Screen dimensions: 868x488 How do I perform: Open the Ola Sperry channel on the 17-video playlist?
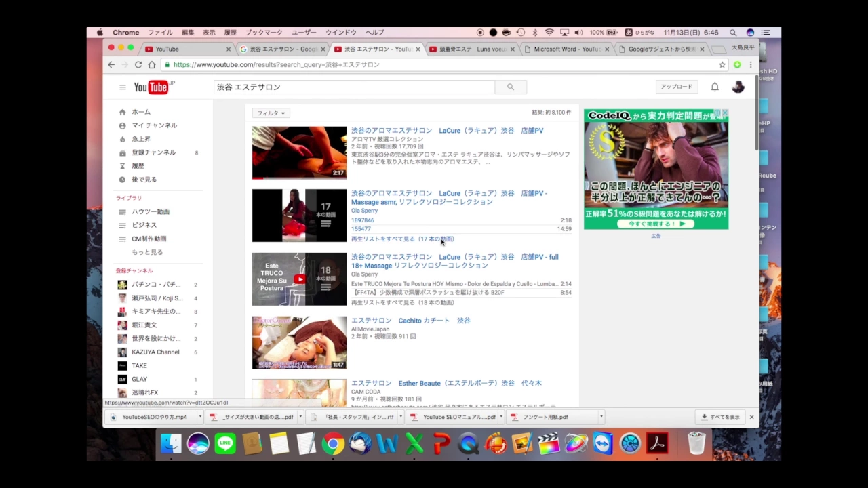364,211
